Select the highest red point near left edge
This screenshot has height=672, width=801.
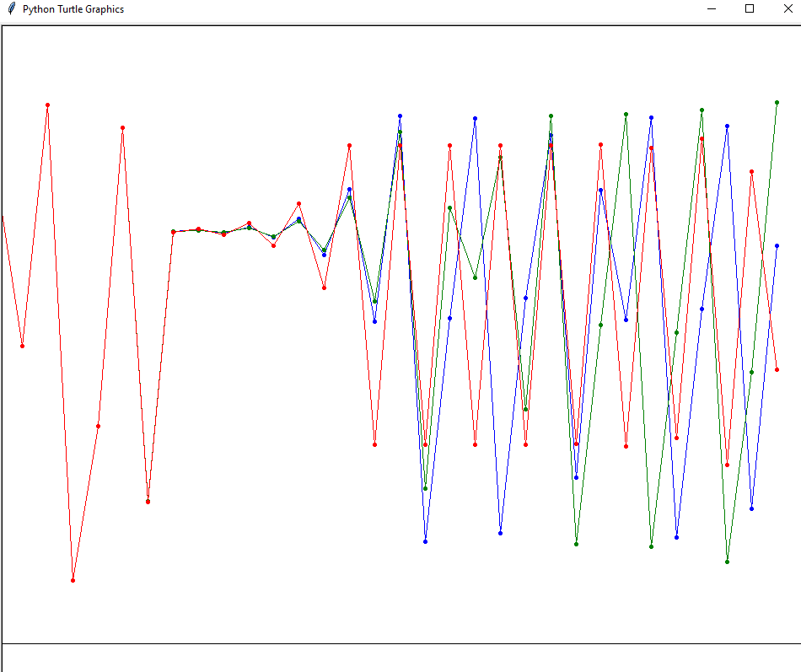[47, 105]
